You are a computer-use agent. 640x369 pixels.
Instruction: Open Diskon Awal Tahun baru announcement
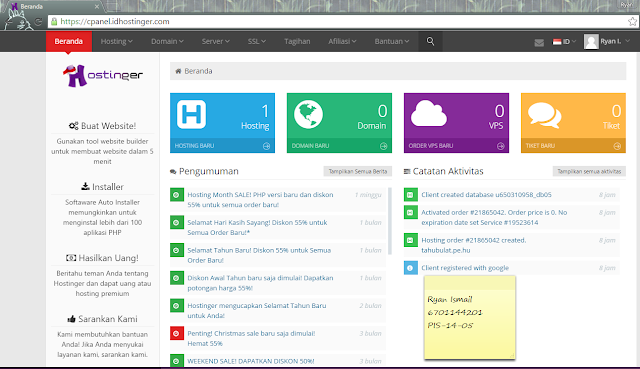[260, 283]
